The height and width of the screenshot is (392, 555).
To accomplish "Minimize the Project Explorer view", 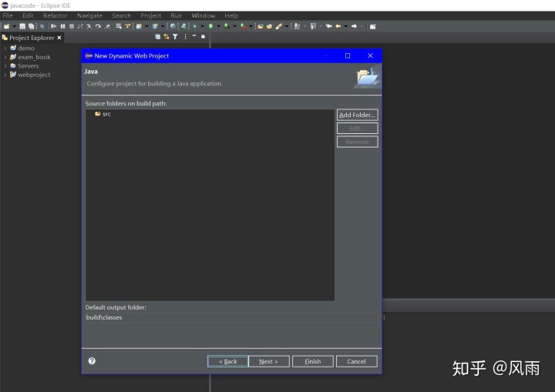I will (194, 36).
